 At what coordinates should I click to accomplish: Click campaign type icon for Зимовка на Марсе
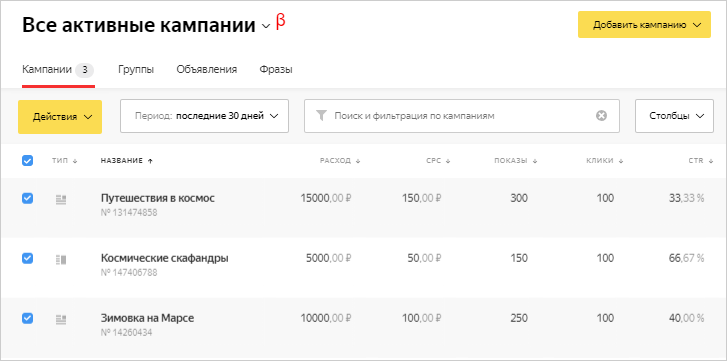(x=61, y=319)
